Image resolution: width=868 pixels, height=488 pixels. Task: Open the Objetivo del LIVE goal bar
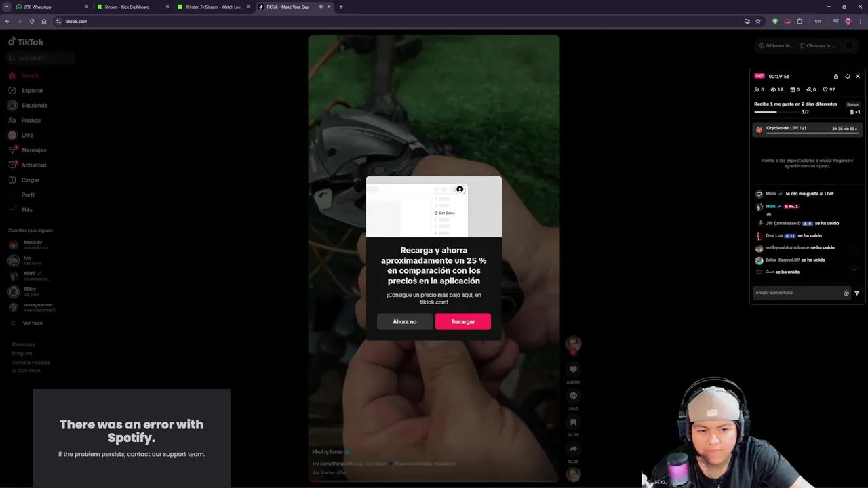[x=807, y=129]
